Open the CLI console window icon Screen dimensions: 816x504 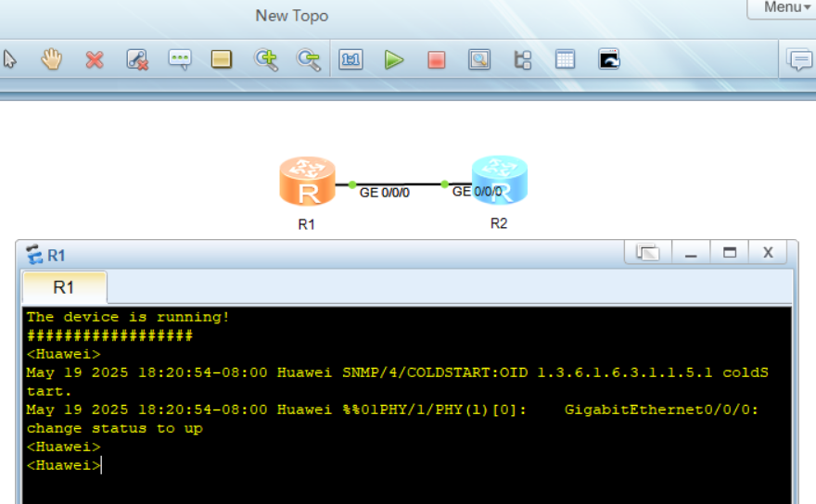(x=609, y=59)
